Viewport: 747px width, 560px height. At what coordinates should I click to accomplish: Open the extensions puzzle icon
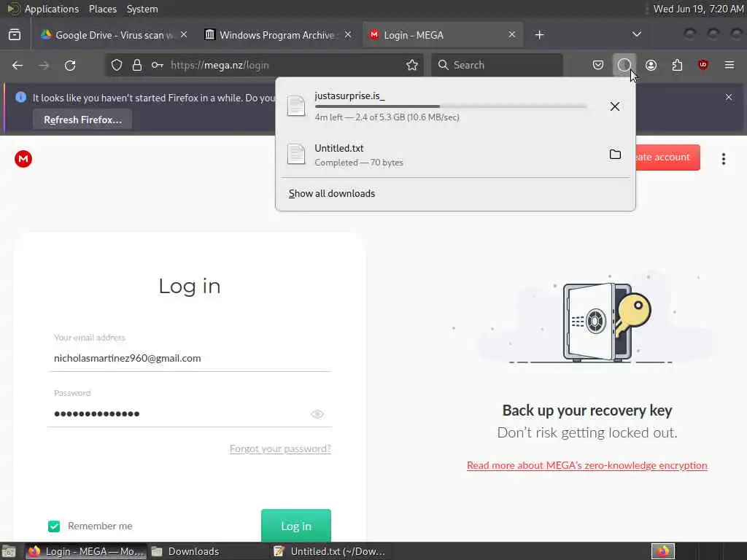(x=677, y=65)
